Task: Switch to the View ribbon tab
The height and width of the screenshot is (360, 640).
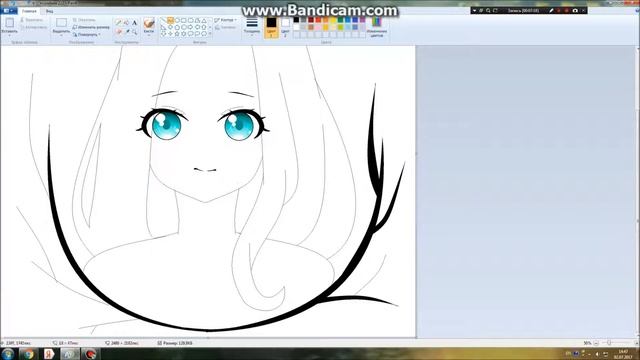Action: tap(49, 11)
